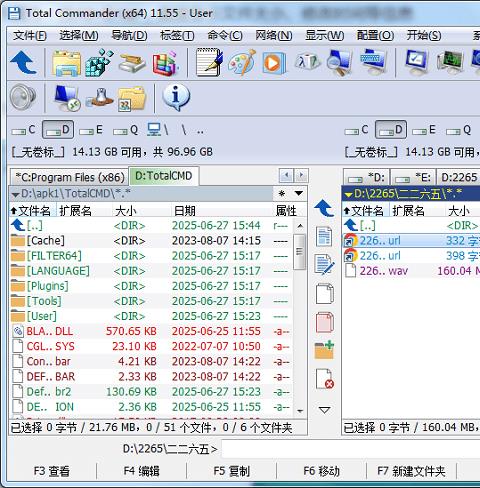Open the orange media player icon
The image size is (480, 488).
[274, 63]
